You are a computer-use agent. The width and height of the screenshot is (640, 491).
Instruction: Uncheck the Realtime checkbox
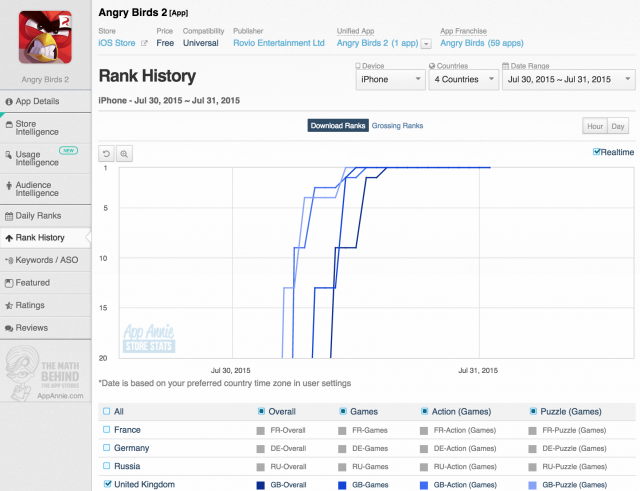tap(597, 152)
